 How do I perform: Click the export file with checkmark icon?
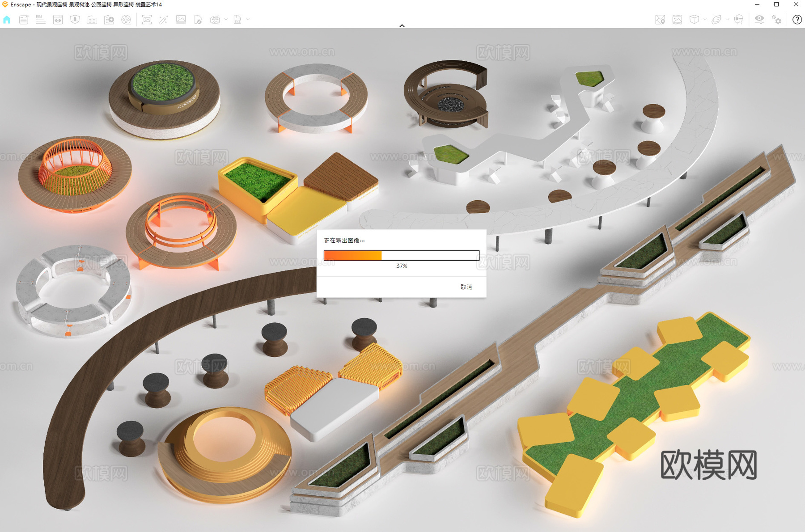[198, 20]
